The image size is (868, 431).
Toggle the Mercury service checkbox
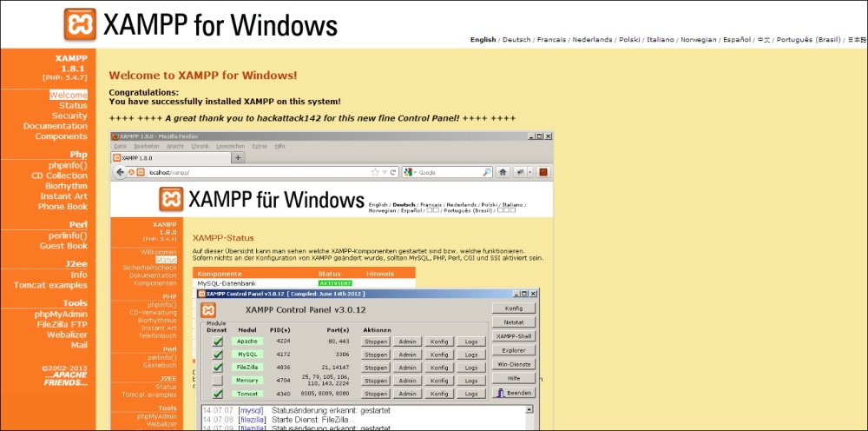[x=218, y=381]
